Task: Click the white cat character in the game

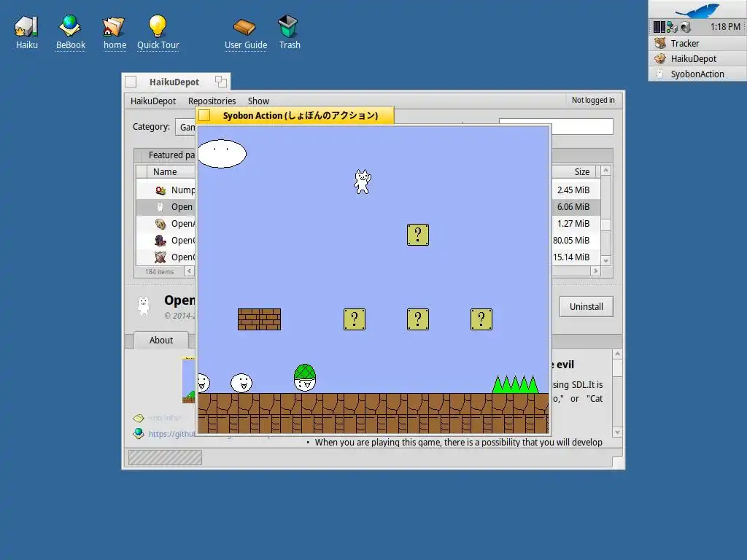Action: coord(362,182)
